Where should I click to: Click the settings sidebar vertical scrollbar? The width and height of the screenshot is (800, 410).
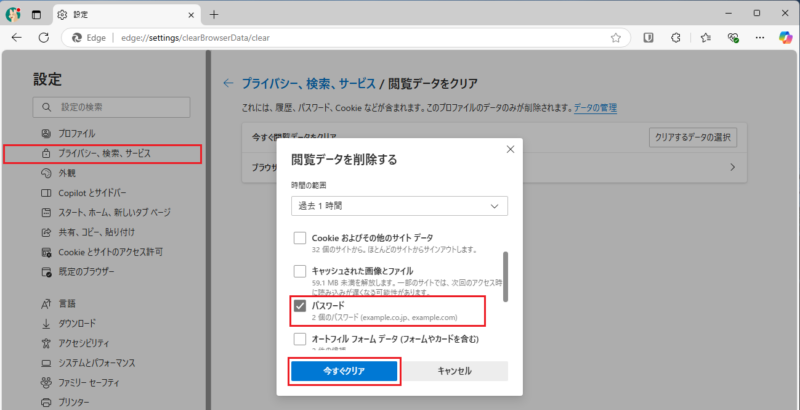coord(208,230)
